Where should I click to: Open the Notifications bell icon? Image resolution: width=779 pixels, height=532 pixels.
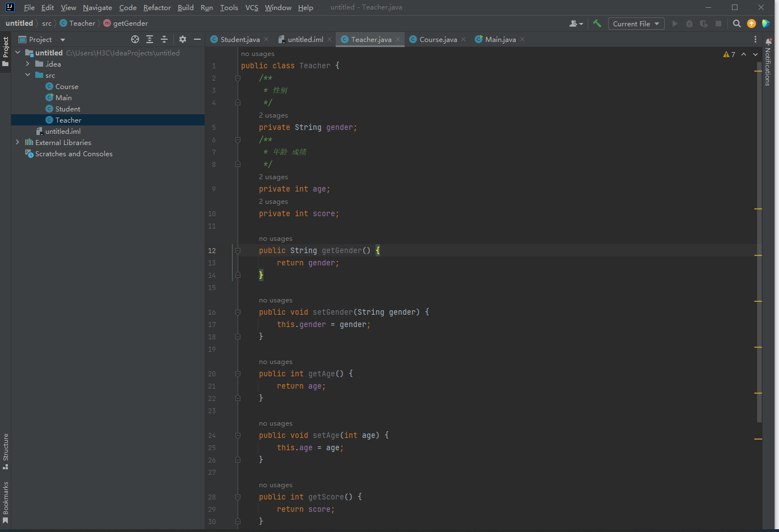click(x=768, y=41)
